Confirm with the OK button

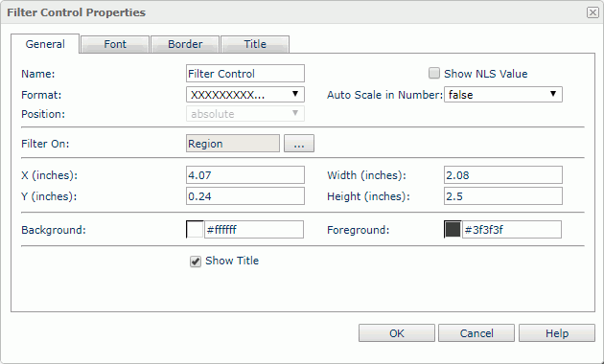pos(397,332)
